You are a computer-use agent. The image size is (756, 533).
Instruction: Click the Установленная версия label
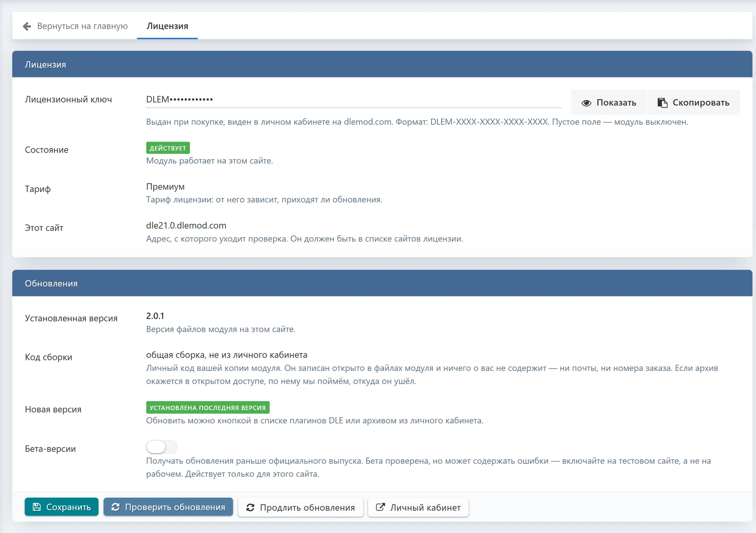(71, 318)
